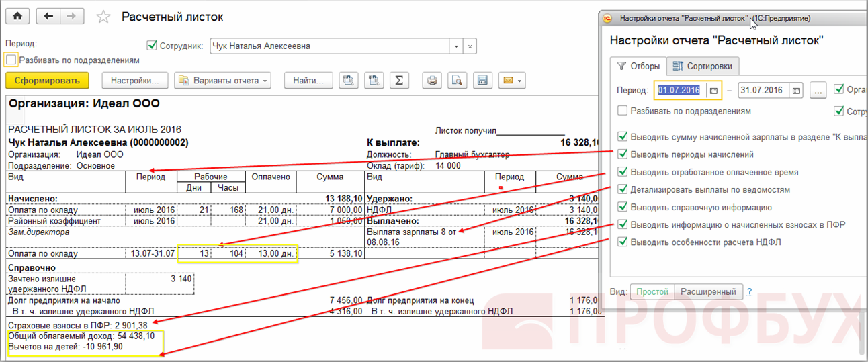The image size is (868, 362).
Task: Print the report with printer icon
Action: tap(433, 81)
